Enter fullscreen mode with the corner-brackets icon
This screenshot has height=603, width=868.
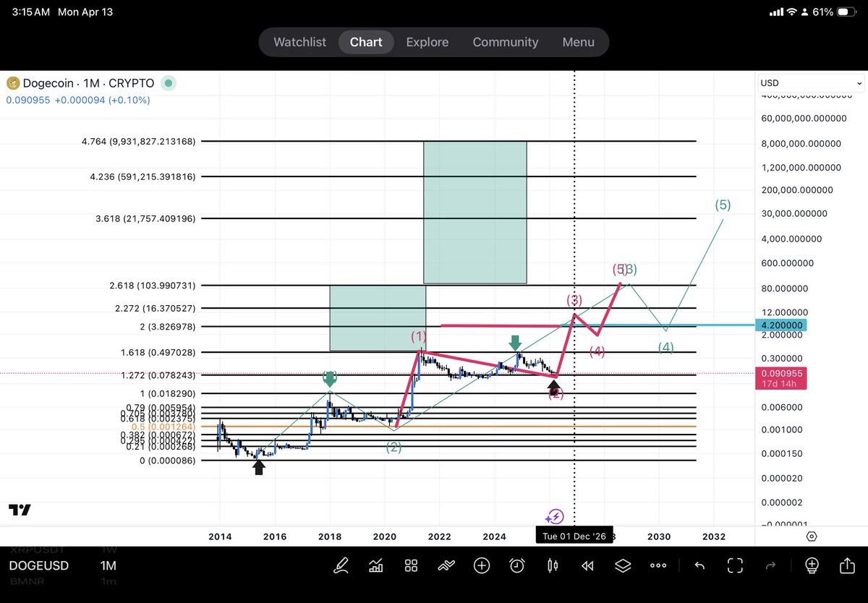pos(735,565)
